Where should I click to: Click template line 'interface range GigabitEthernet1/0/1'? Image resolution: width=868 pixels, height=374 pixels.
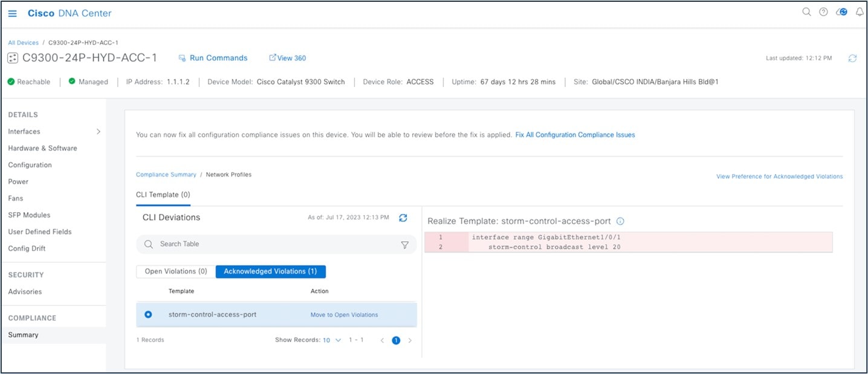pos(546,237)
